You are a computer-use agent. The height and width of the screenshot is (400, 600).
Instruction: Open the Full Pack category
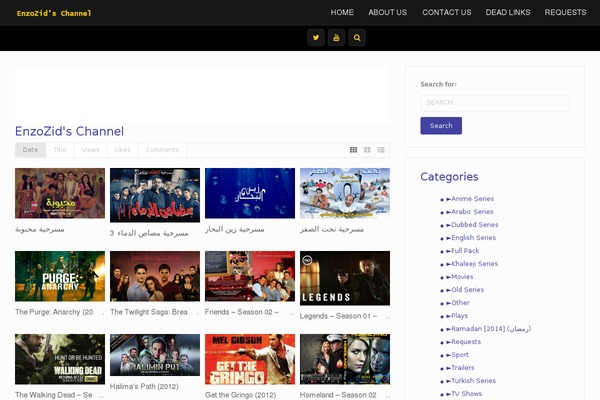463,251
